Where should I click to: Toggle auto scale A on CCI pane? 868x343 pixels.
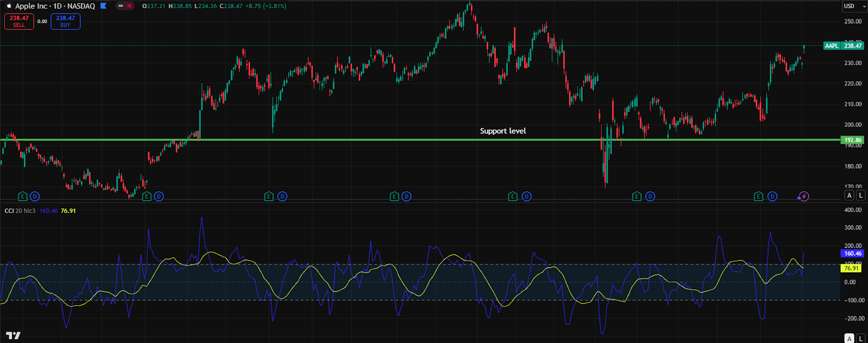tap(850, 338)
